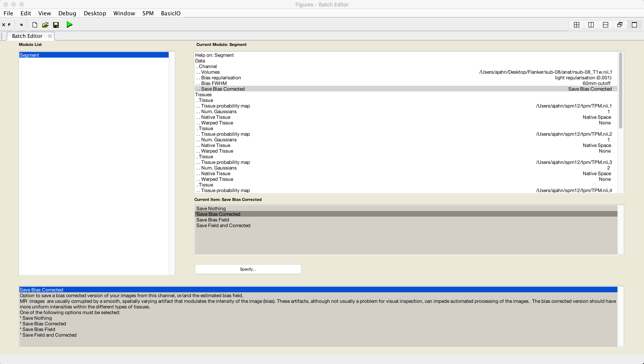This screenshot has height=364, width=644.
Task: Click the undock arrow icon in toolbar
Action: [x=9, y=25]
